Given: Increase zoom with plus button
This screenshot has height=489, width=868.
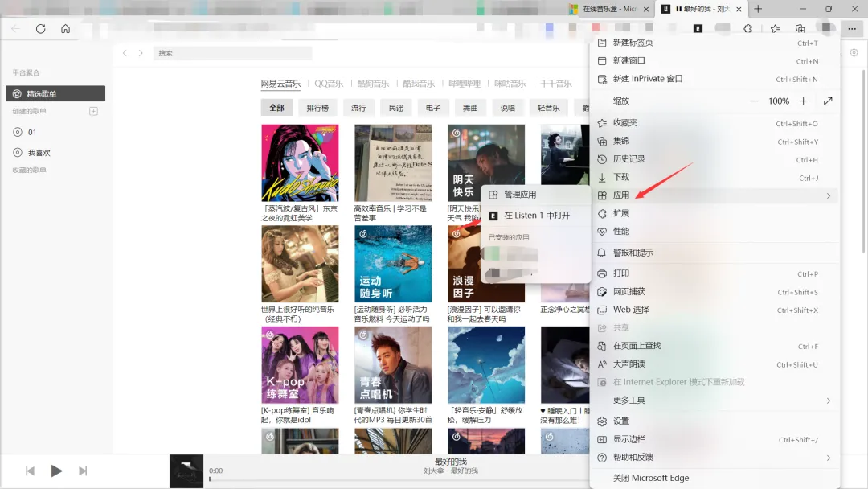Looking at the screenshot, I should coord(803,101).
